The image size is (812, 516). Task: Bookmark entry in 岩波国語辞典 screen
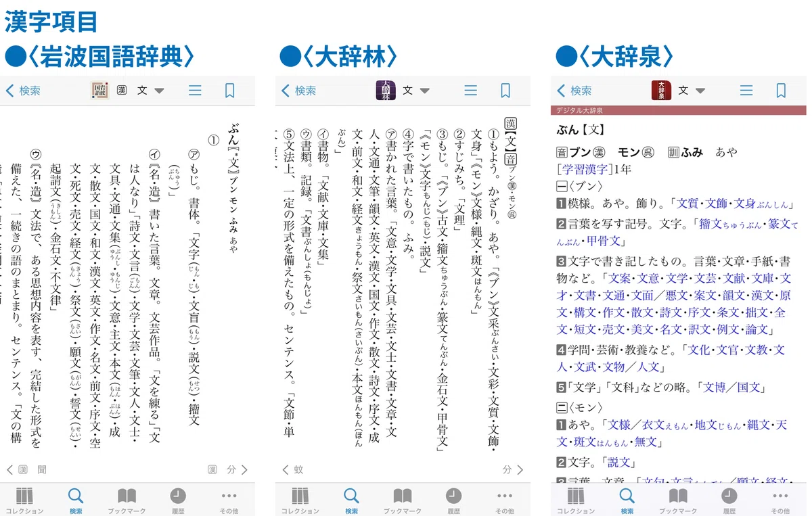(x=229, y=91)
